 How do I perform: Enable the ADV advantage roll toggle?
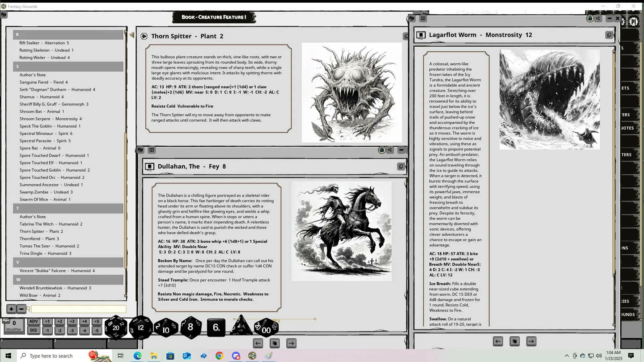pyautogui.click(x=33, y=321)
